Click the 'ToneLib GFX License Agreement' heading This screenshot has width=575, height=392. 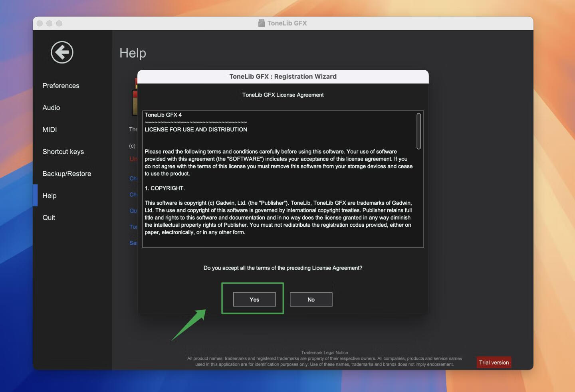click(283, 95)
